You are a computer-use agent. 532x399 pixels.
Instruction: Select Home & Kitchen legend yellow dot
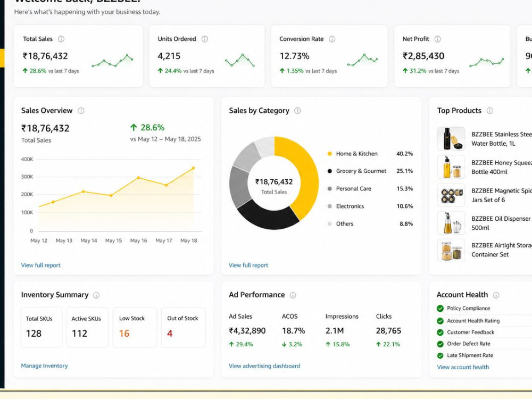pos(329,154)
